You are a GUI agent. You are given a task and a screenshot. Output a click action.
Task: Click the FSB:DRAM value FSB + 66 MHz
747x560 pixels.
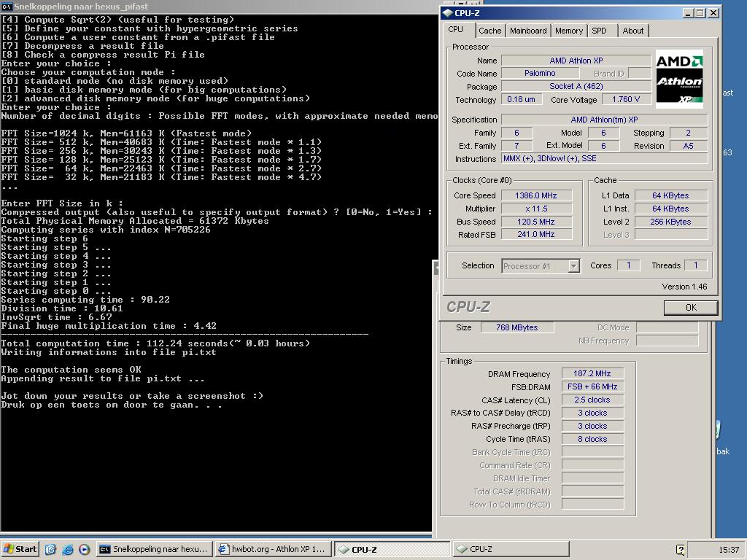pyautogui.click(x=592, y=386)
